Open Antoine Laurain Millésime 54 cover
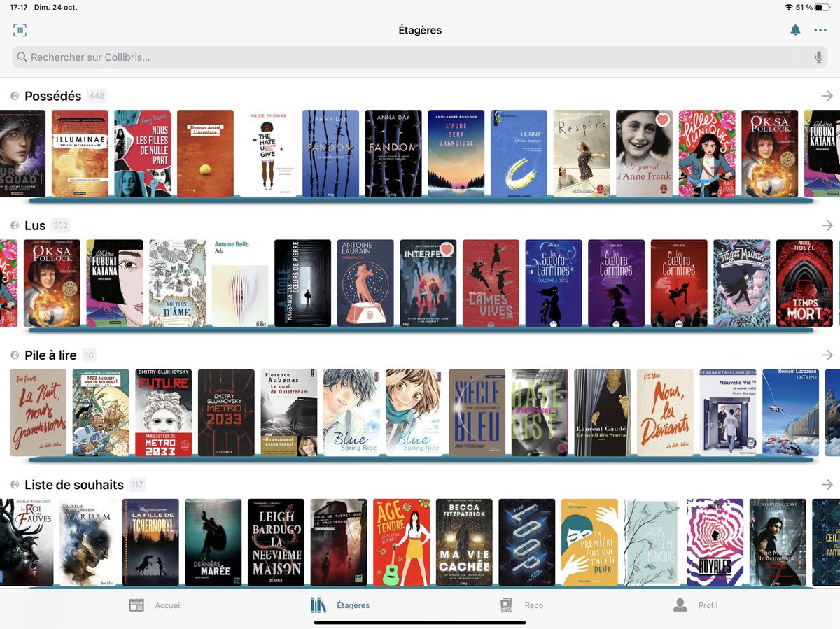The height and width of the screenshot is (629, 840). tap(365, 283)
